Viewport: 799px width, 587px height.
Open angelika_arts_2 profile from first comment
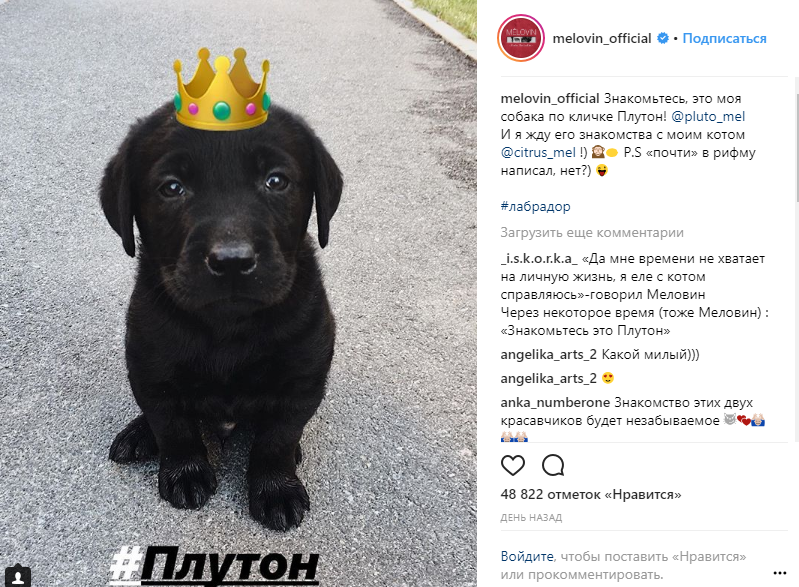click(548, 355)
